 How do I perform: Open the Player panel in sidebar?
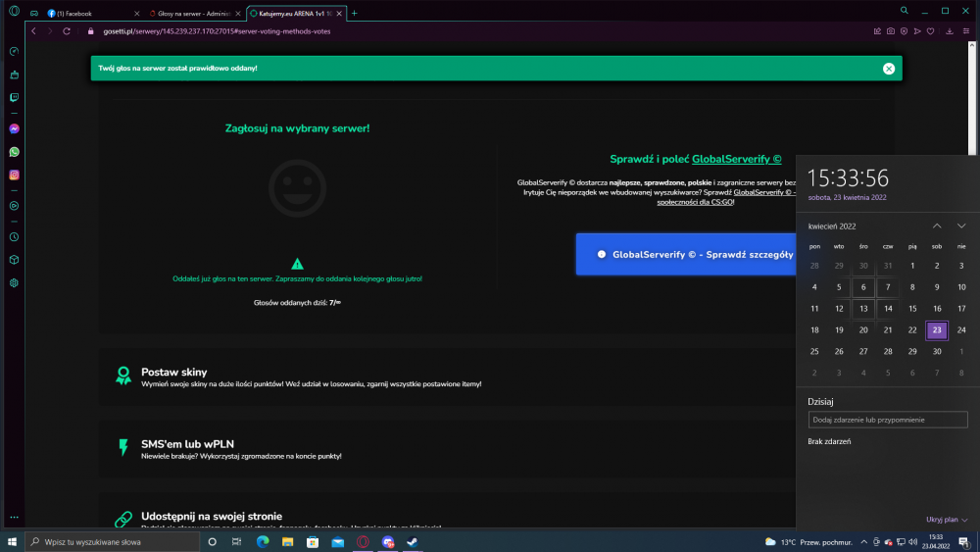tap(15, 206)
